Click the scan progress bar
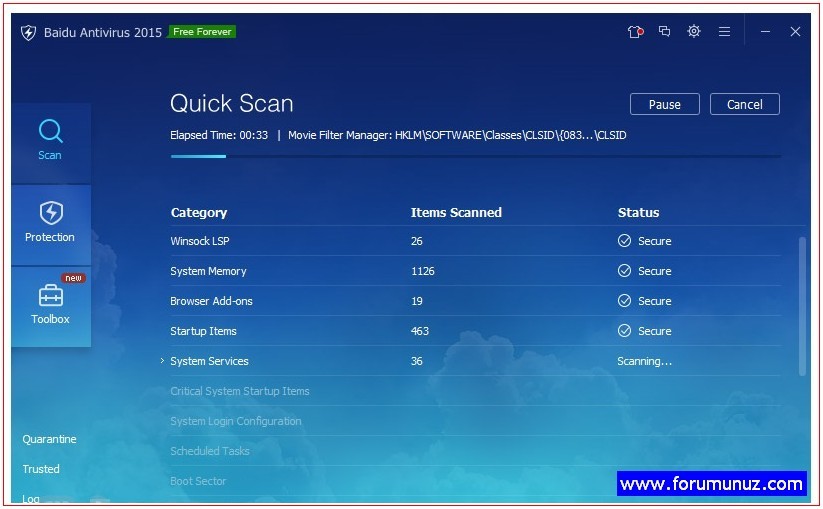This screenshot has width=823, height=509. pos(476,156)
